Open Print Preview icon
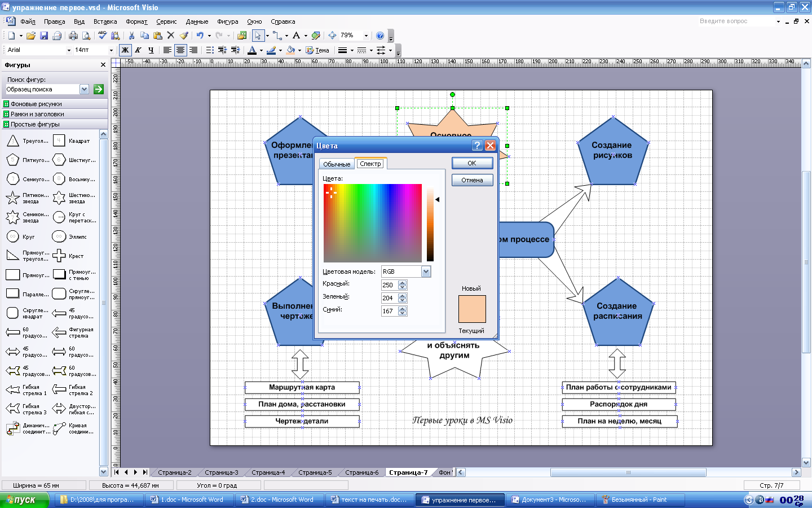Image resolution: width=812 pixels, height=508 pixels. coord(86,36)
